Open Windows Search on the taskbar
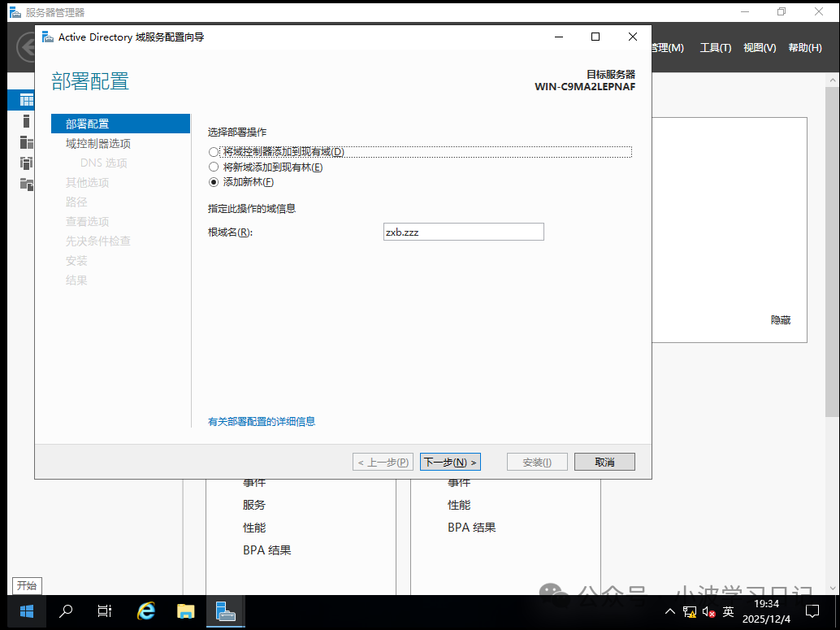The image size is (840, 630). (x=65, y=610)
